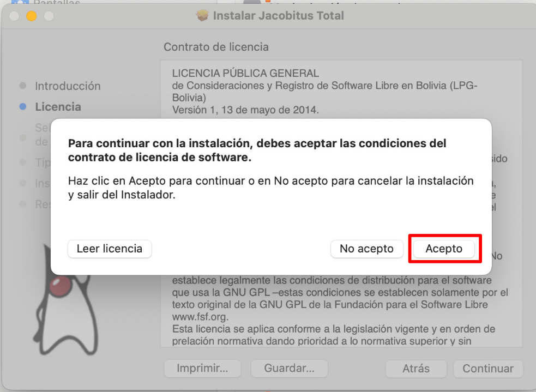
Task: Go back with the Atrás button
Action: [416, 369]
